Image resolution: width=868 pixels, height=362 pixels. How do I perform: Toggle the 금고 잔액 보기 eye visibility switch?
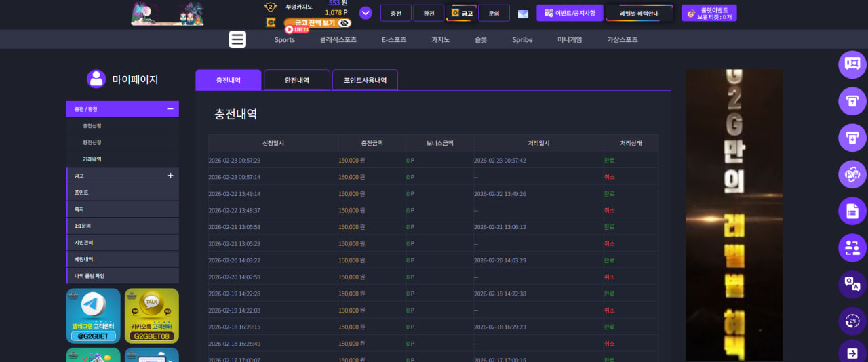click(344, 22)
